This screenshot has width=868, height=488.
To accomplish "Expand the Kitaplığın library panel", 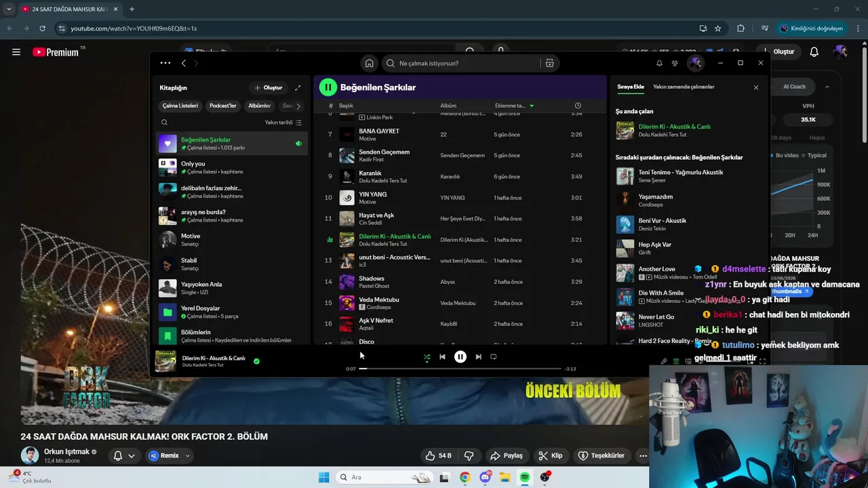I will 297,87.
